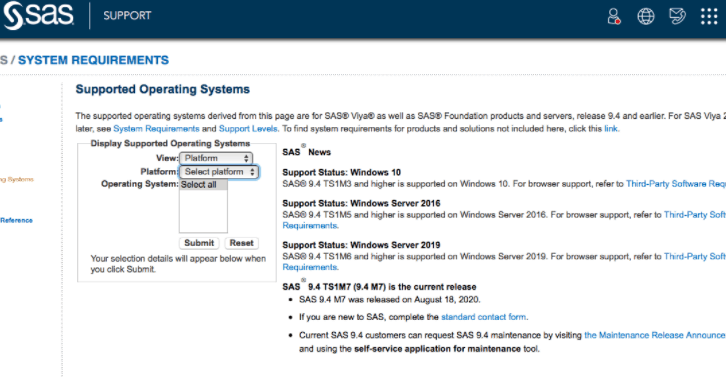Open the user profile icon
Image resolution: width=726 pixels, height=377 pixels.
click(x=614, y=16)
